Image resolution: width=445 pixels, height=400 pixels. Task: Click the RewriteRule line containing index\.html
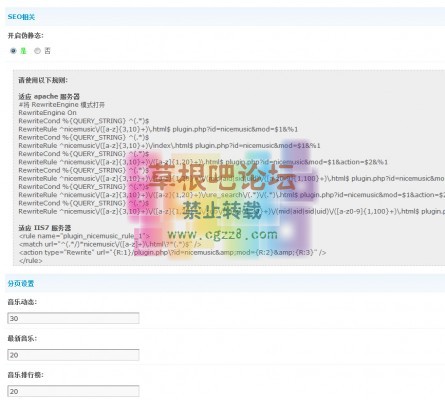169,146
